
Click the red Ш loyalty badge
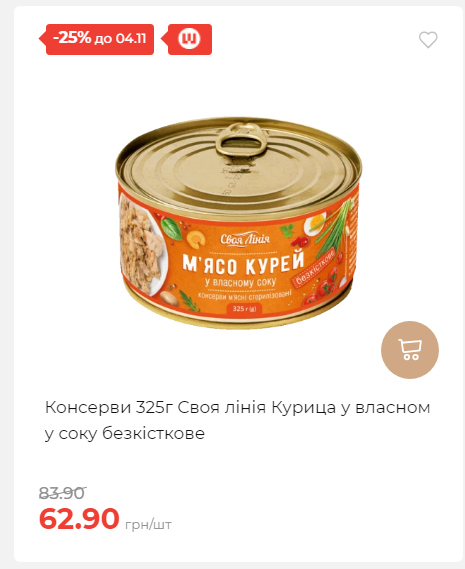[x=187, y=39]
